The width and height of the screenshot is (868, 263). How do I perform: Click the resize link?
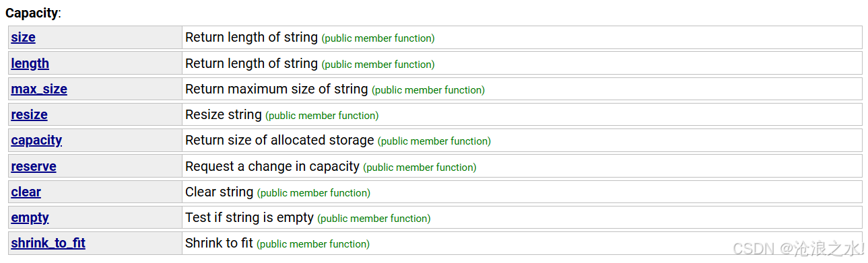pos(29,114)
